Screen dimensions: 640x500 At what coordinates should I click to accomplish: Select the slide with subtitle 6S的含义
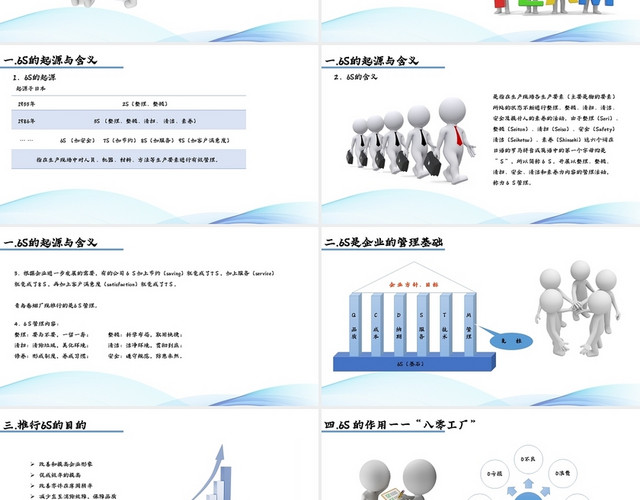481,135
